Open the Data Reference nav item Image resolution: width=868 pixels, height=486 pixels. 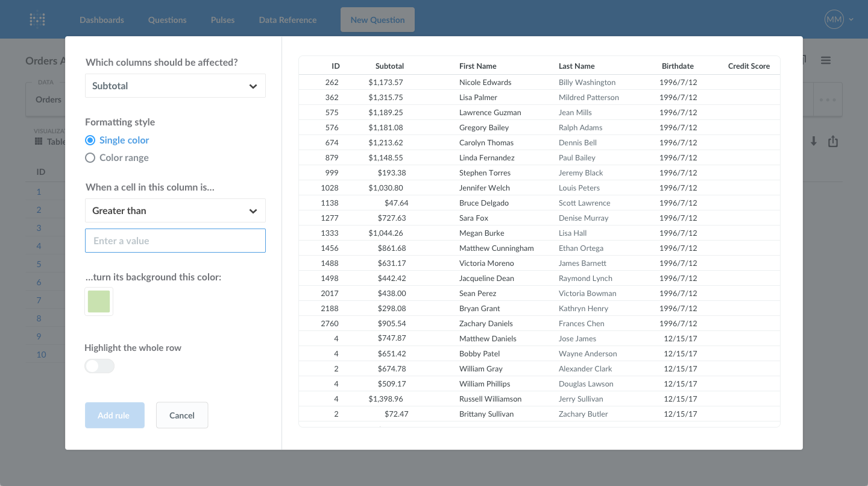point(288,20)
